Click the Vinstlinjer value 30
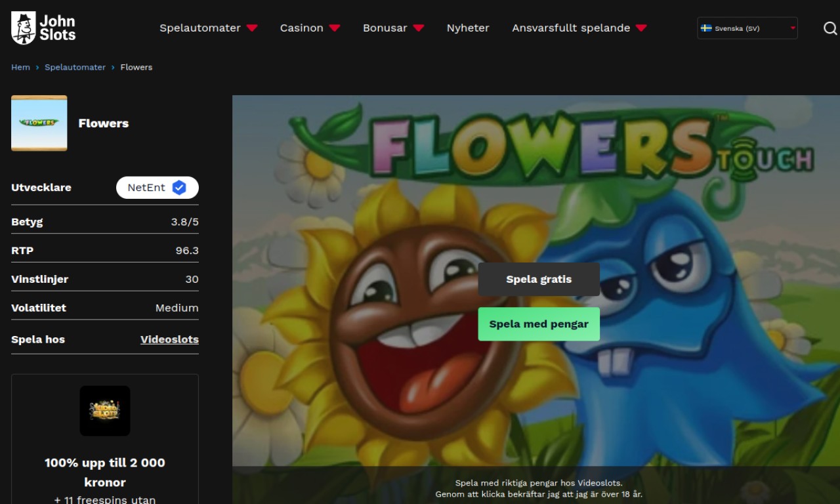The width and height of the screenshot is (840, 504). point(192,280)
